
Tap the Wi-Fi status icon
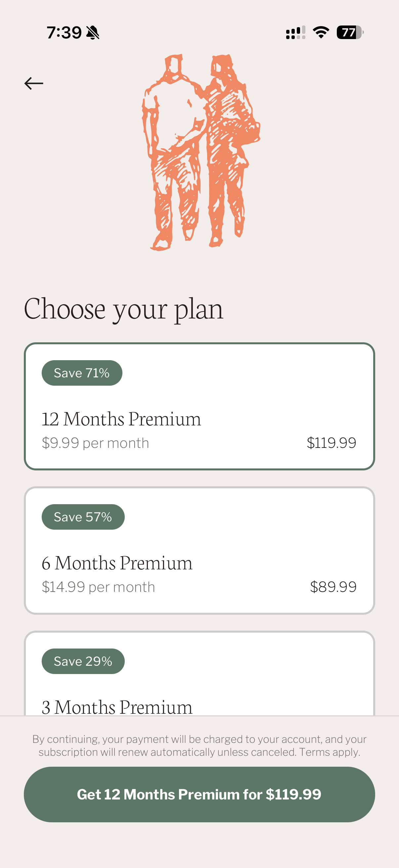321,32
